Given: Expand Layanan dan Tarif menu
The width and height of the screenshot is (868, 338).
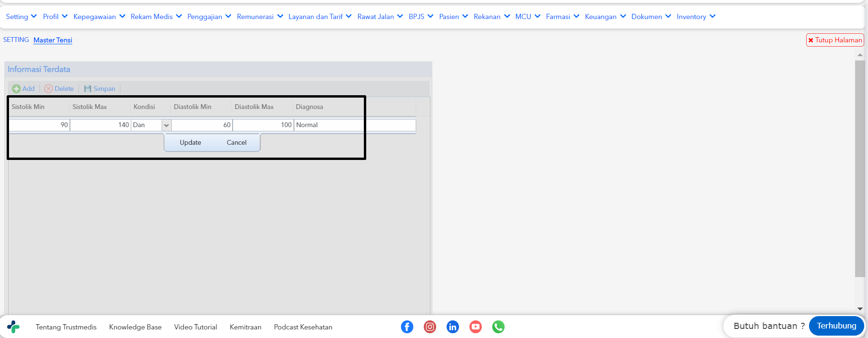Looking at the screenshot, I should tap(320, 17).
